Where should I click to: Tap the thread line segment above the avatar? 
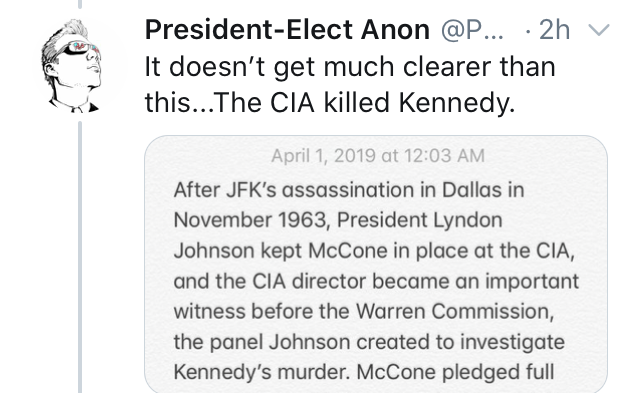click(80, 4)
